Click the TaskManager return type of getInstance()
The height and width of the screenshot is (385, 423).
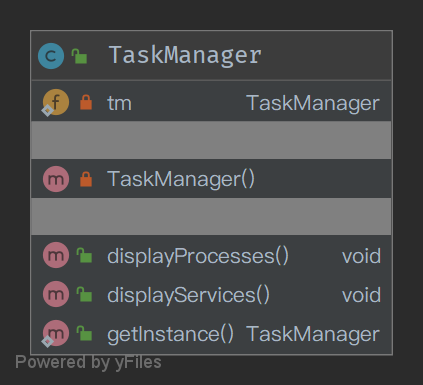point(313,335)
